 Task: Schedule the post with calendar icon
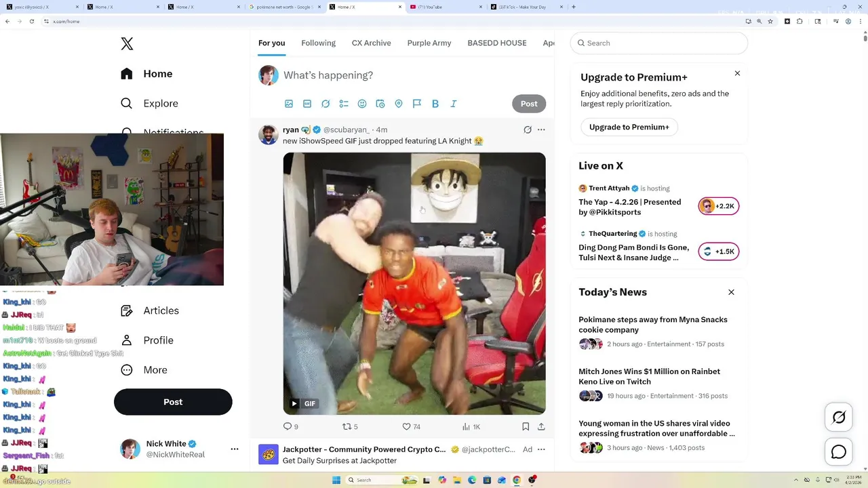coord(380,104)
